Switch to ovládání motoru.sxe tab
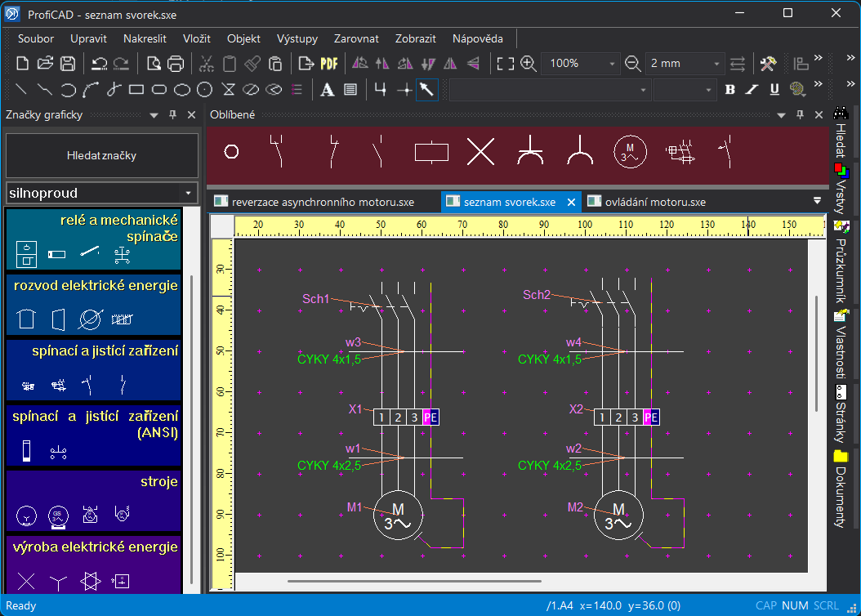The image size is (861, 616). point(655,202)
